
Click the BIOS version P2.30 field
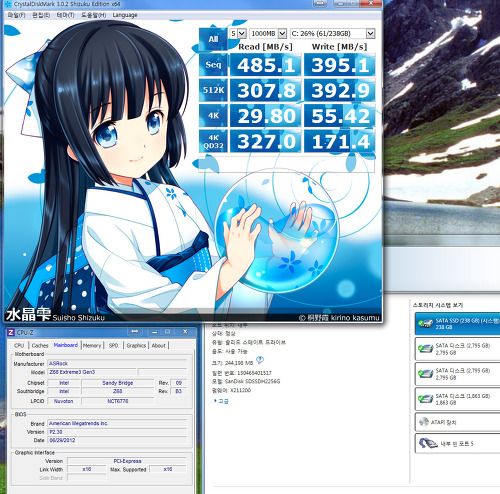coord(117,432)
